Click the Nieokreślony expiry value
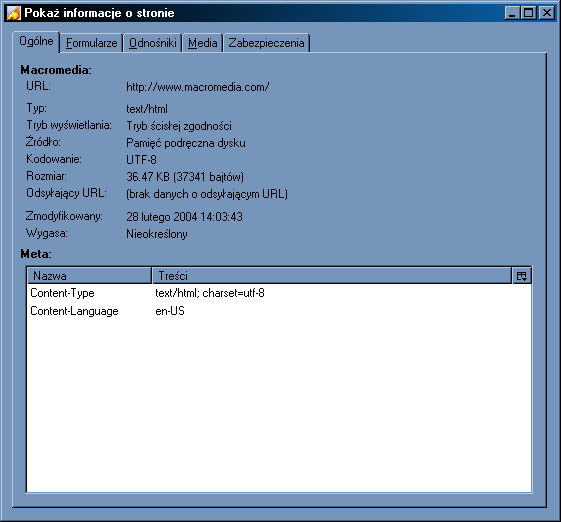 [x=157, y=234]
